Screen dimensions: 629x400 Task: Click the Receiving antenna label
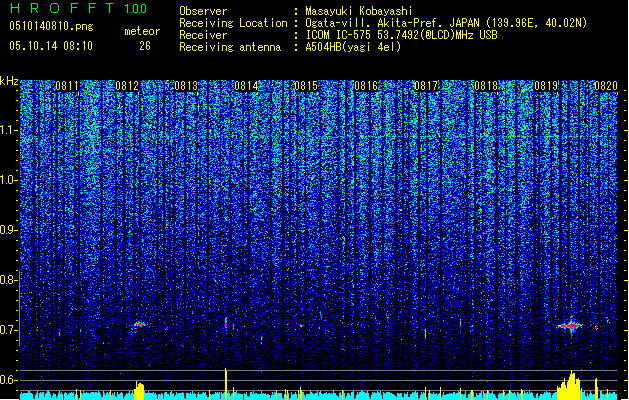[230, 47]
